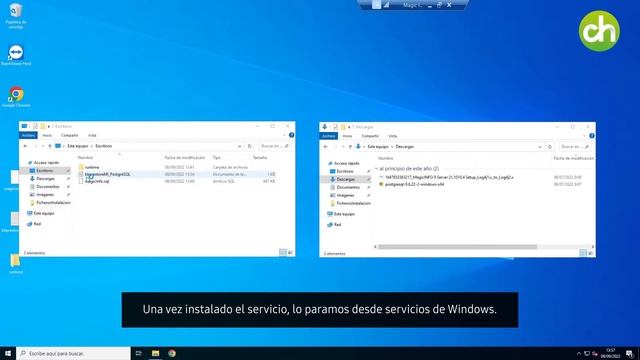Viewport: 640px width, 360px height.
Task: Open help in the Escritorio window
Action: [x=291, y=135]
